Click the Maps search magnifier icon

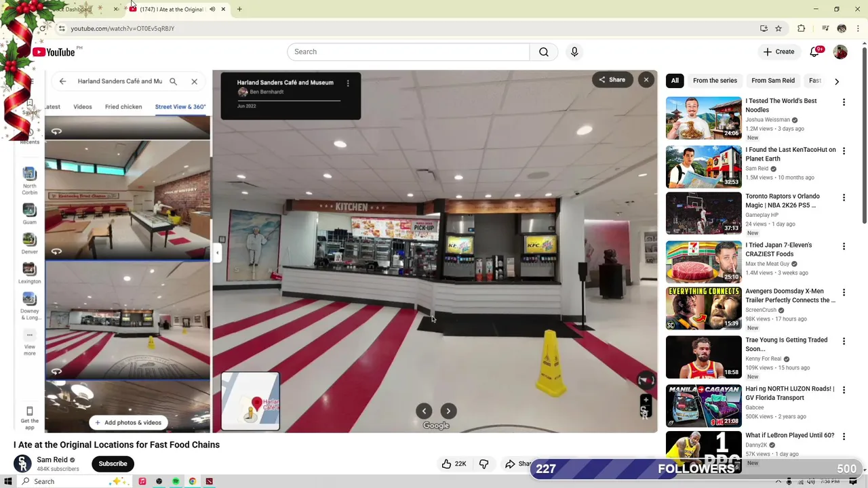tap(174, 81)
